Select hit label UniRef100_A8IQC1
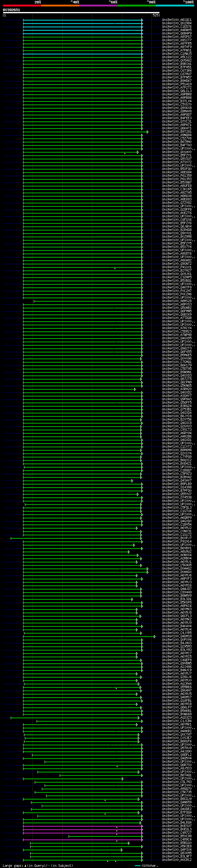Image resolution: width=197 pixels, height=868 pixels. 177,20
